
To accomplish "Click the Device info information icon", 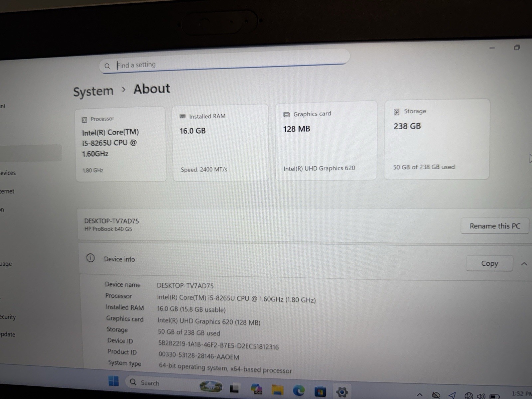I will [90, 258].
